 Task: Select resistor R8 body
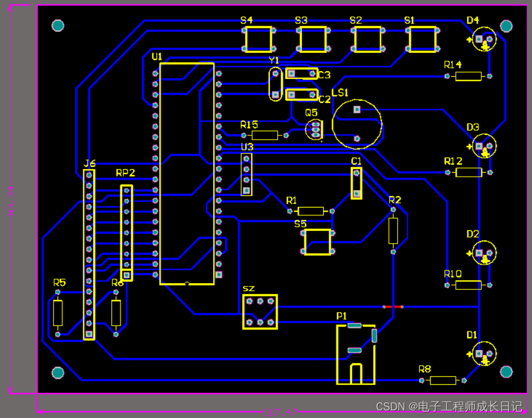pos(443,380)
